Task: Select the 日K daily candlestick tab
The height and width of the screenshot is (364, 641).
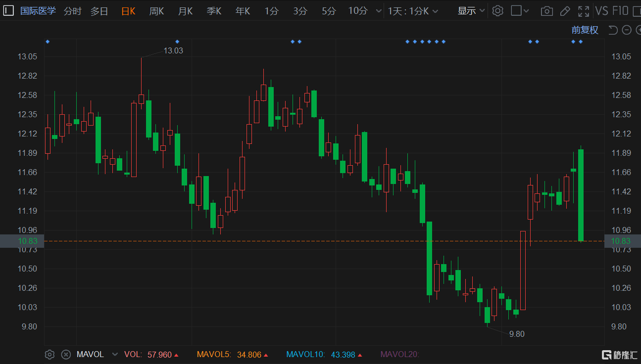Action: click(128, 11)
